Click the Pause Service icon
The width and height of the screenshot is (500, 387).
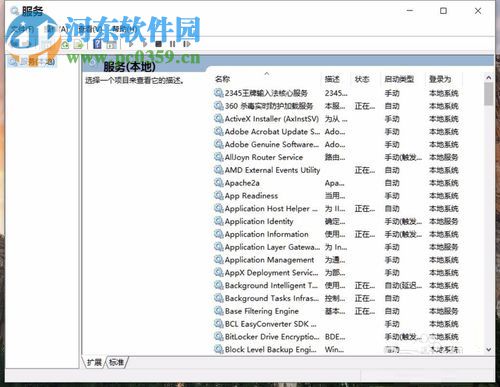(172, 44)
